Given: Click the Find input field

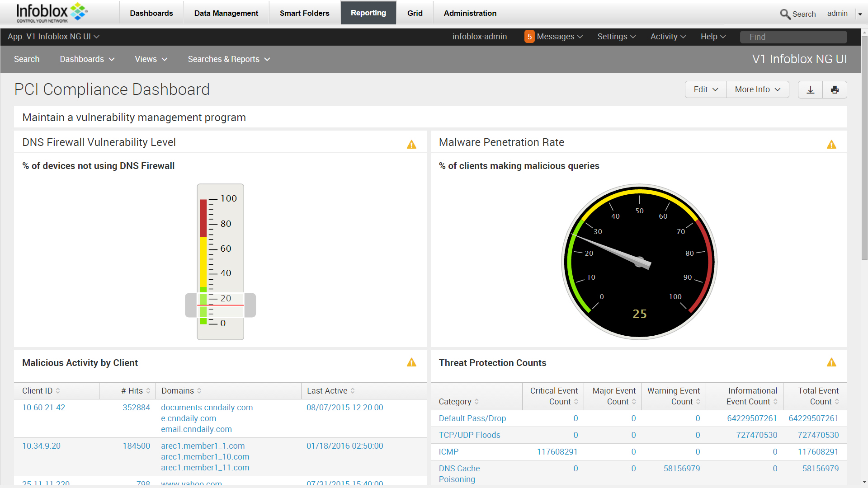Looking at the screenshot, I should 793,37.
